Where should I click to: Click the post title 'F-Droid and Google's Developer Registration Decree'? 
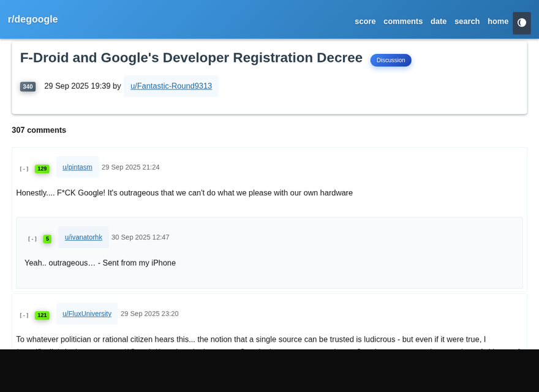click(x=191, y=58)
